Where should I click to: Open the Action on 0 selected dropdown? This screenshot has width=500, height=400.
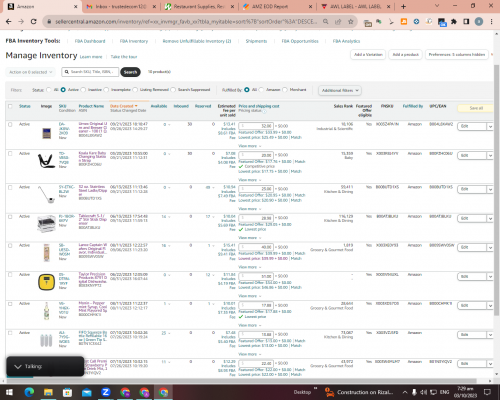click(x=31, y=72)
